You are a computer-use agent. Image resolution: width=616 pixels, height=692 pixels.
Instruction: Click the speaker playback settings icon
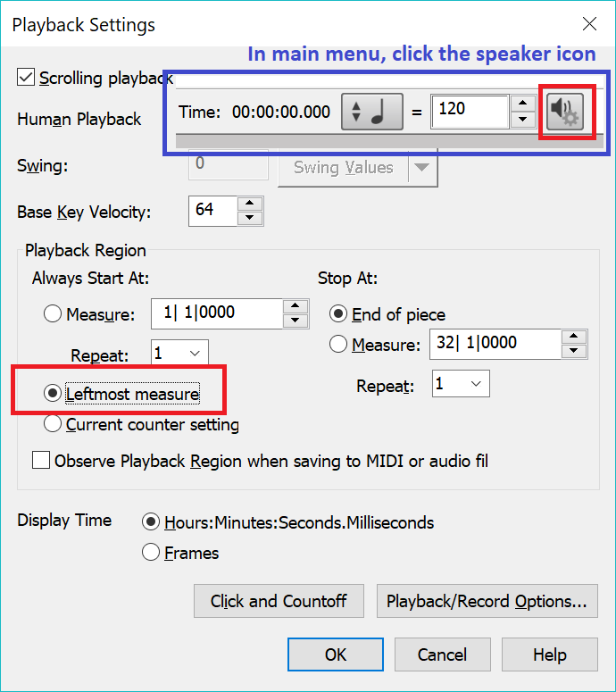(x=564, y=112)
